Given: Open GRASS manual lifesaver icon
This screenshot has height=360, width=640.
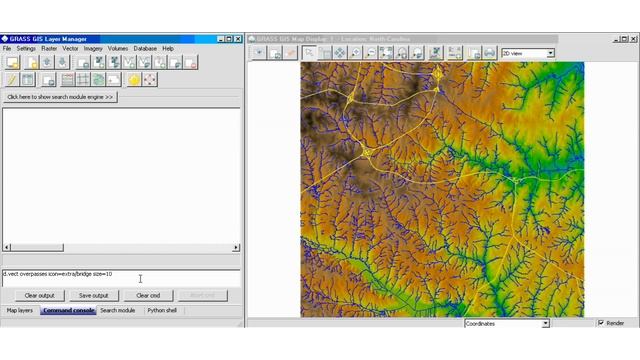Looking at the screenshot, I should pyautogui.click(x=149, y=79).
